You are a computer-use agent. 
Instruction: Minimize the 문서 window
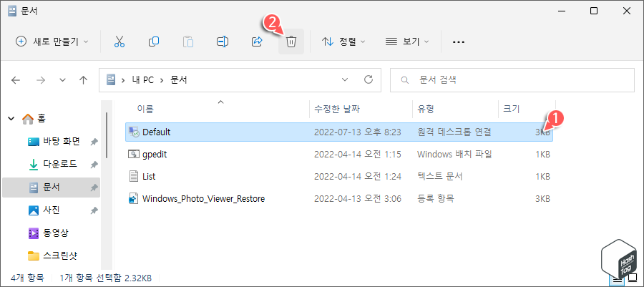click(561, 11)
